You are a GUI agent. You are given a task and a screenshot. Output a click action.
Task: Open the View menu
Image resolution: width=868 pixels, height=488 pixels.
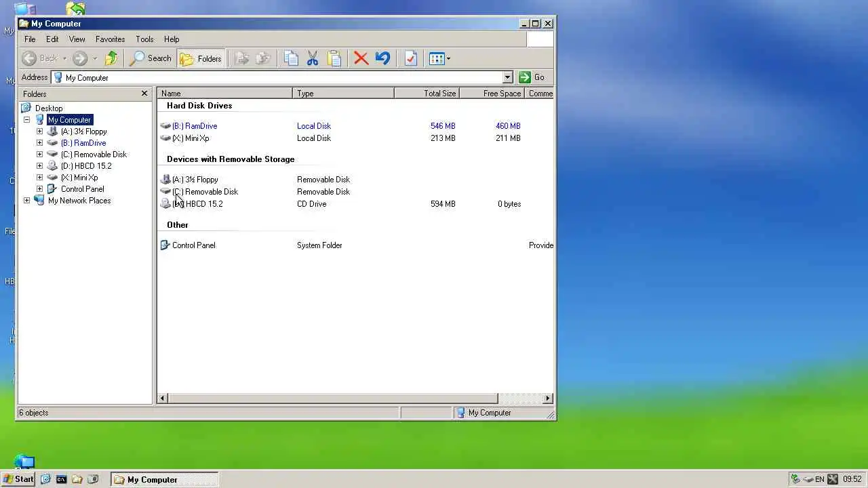pyautogui.click(x=77, y=39)
